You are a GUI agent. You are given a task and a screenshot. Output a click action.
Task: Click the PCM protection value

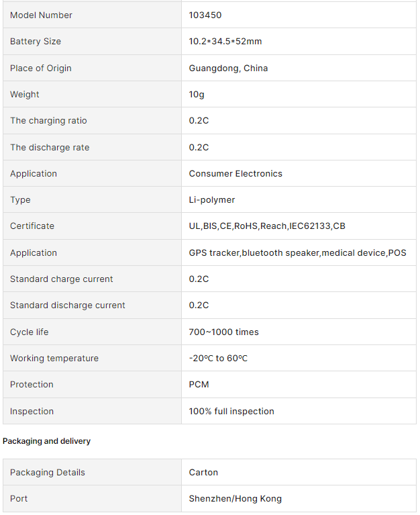[199, 385]
